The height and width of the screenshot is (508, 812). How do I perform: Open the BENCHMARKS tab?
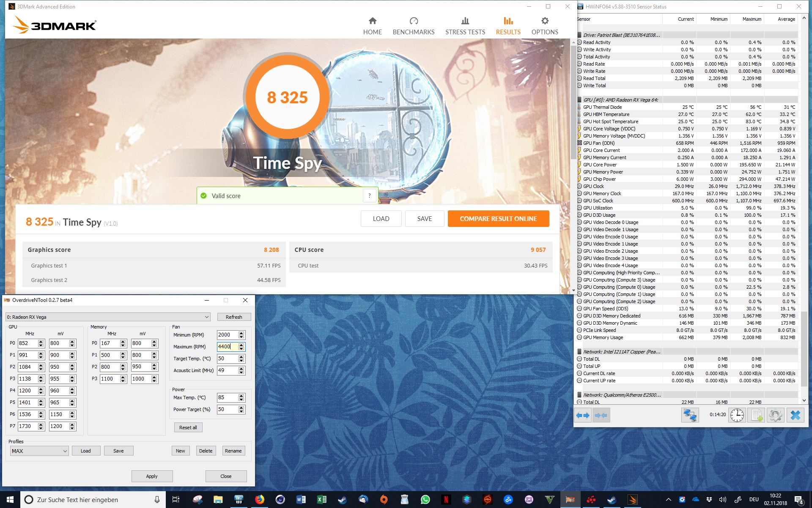413,26
